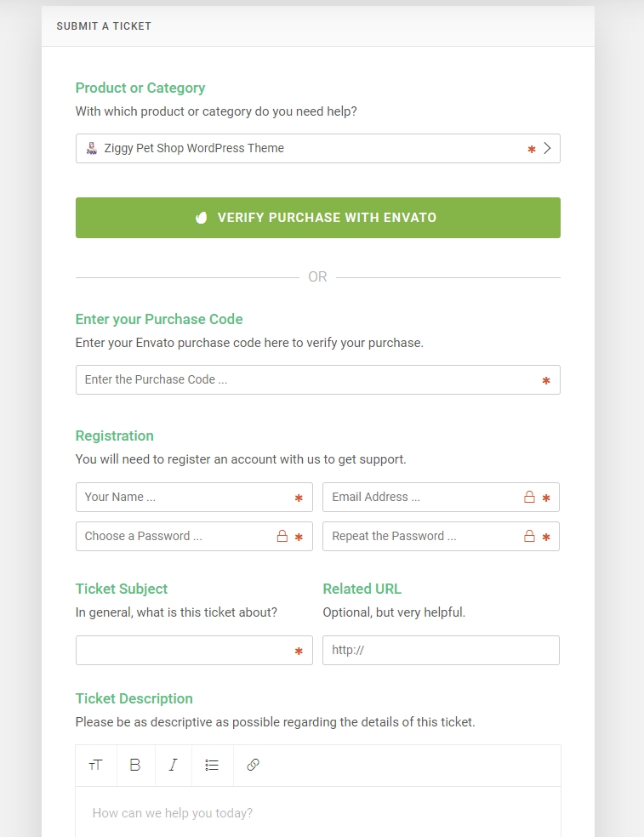Click the lock icon in Choose a Password field

coord(282,537)
